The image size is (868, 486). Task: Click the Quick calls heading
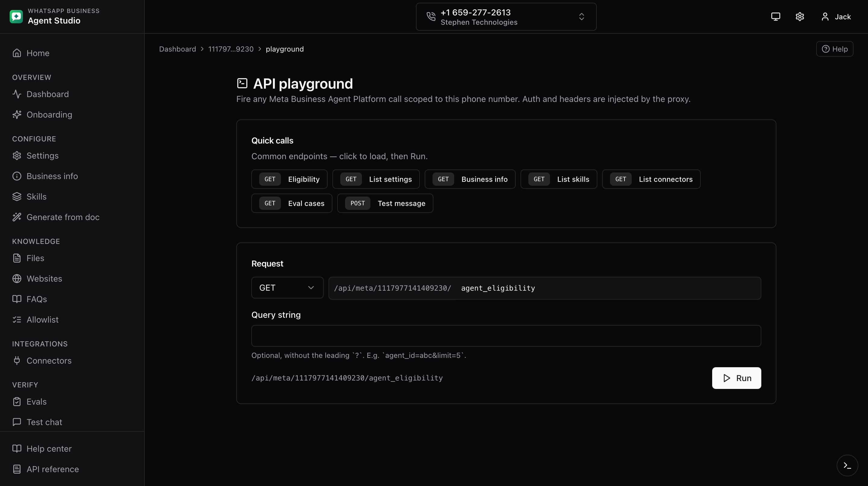coord(272,140)
